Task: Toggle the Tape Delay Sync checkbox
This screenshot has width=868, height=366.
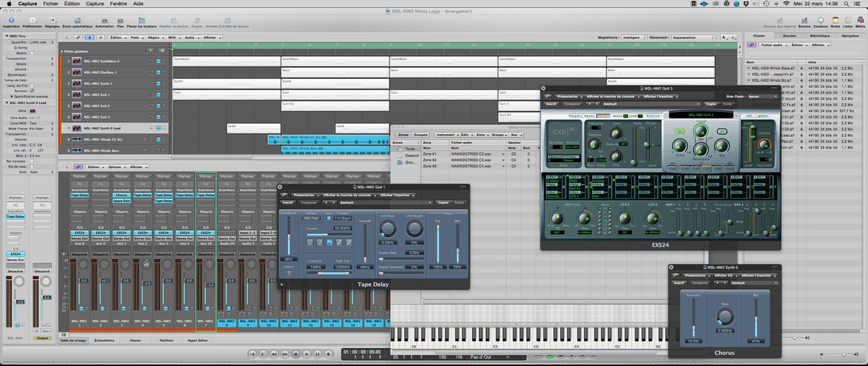Action: click(x=329, y=218)
